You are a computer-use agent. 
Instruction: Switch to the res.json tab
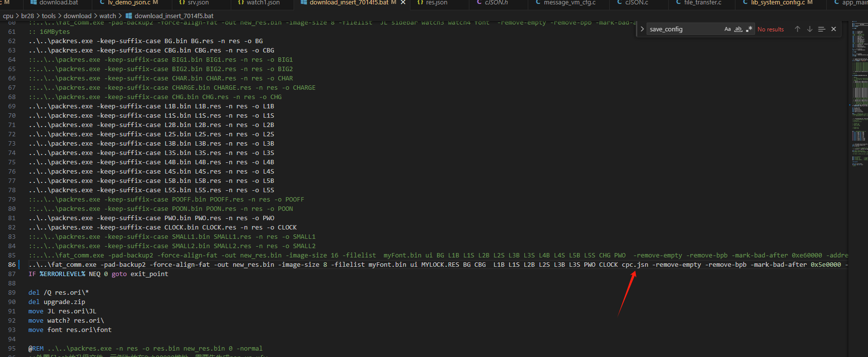(x=436, y=3)
